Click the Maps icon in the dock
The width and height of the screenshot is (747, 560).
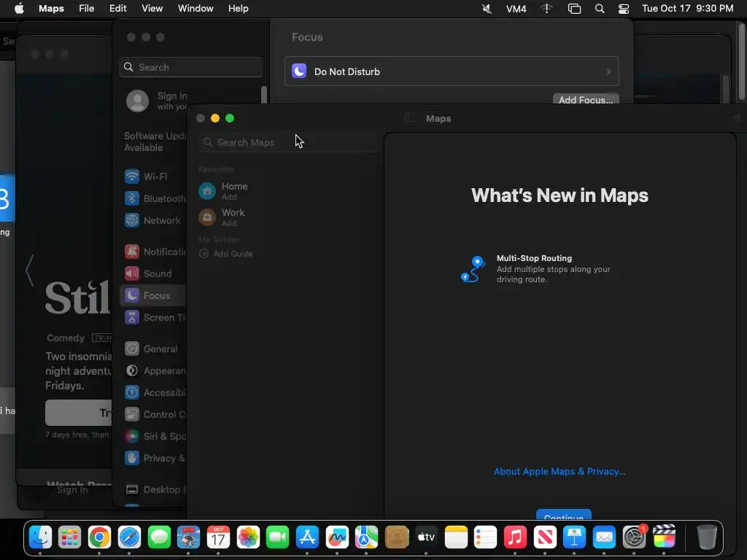[x=366, y=537]
